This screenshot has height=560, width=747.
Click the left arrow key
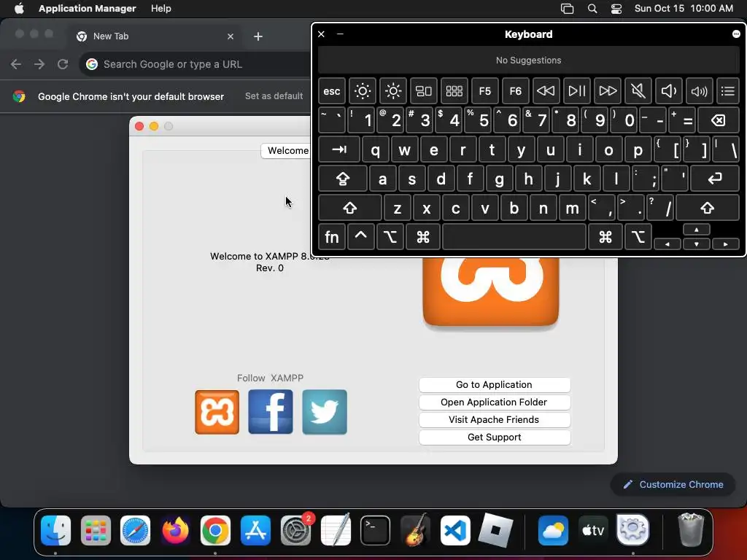[x=667, y=244]
